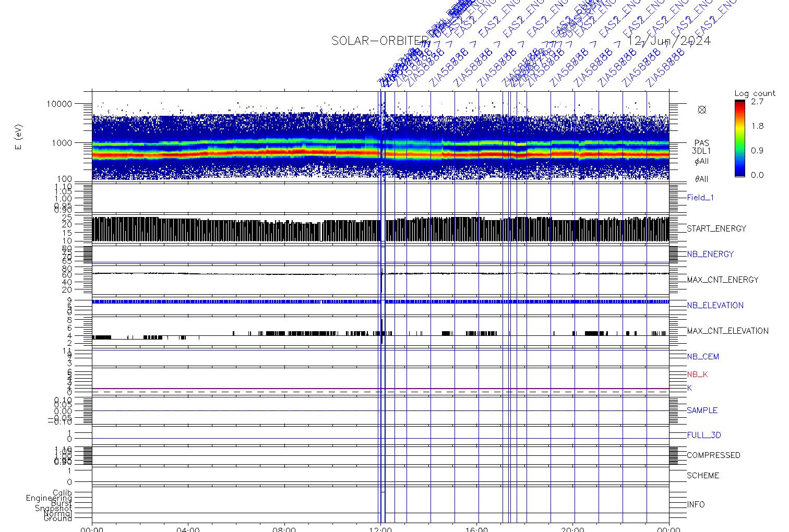
Task: Click the θAll label
Action: (701, 179)
